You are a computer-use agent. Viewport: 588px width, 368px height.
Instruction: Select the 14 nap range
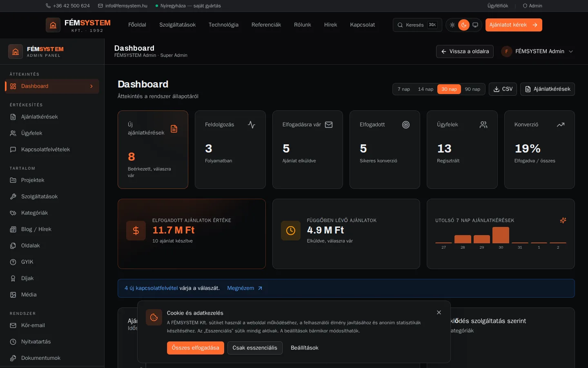pos(425,89)
